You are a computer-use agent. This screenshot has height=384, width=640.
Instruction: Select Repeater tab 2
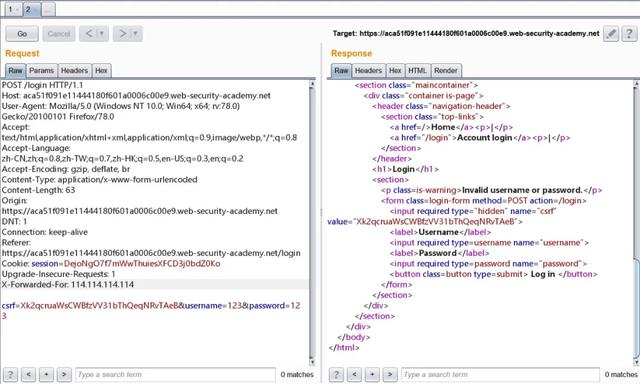(31, 9)
